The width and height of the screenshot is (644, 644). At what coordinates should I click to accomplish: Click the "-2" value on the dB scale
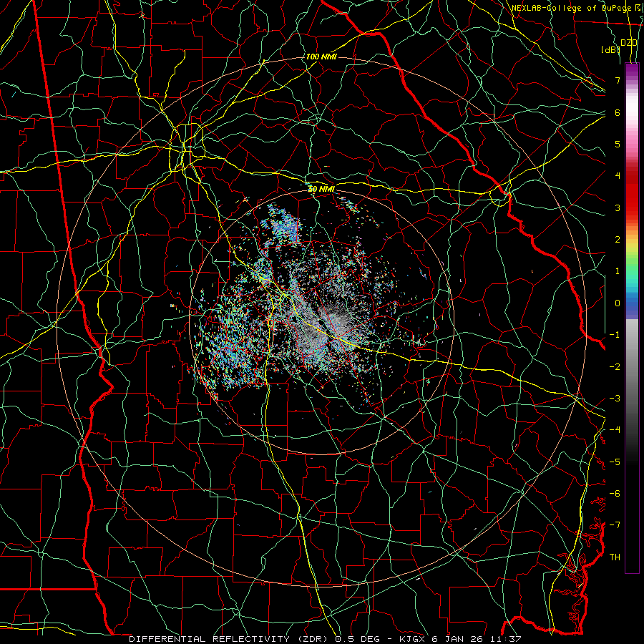(x=615, y=367)
